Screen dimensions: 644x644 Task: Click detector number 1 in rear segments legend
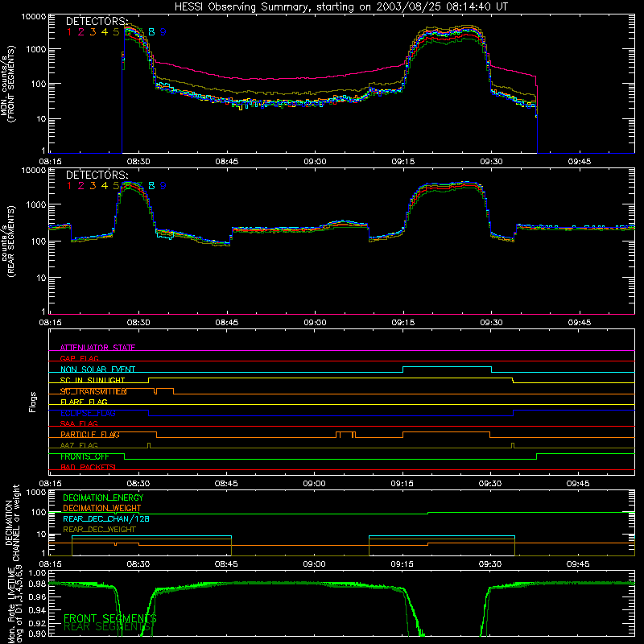click(69, 186)
